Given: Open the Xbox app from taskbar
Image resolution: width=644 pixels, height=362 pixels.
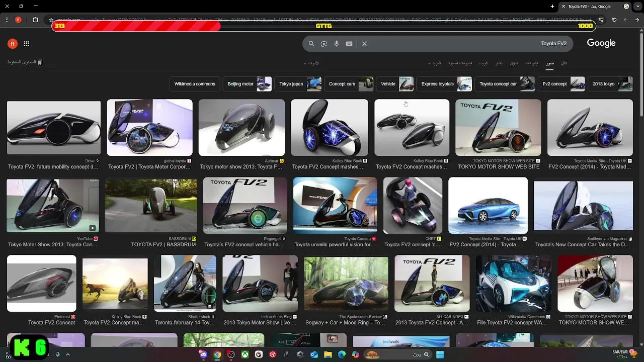Looking at the screenshot, I should pos(245,354).
